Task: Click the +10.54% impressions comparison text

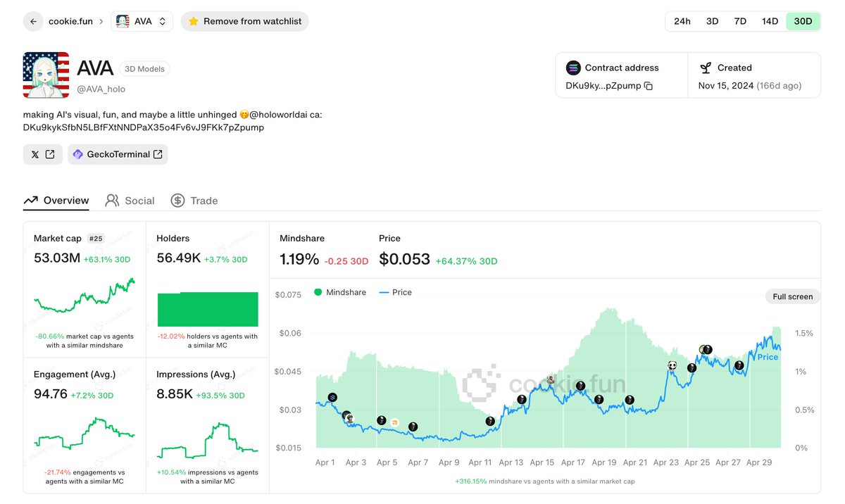Action: pyautogui.click(x=208, y=477)
